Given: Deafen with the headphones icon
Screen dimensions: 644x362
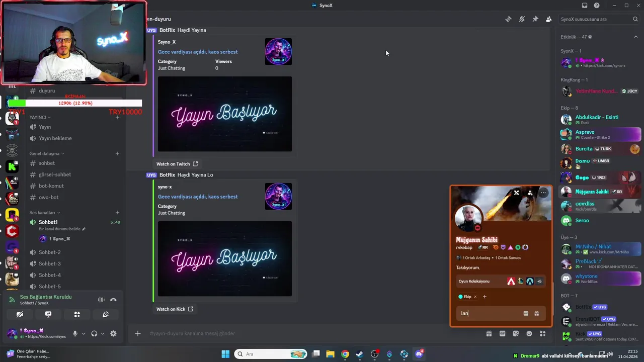Looking at the screenshot, I should tap(94, 333).
